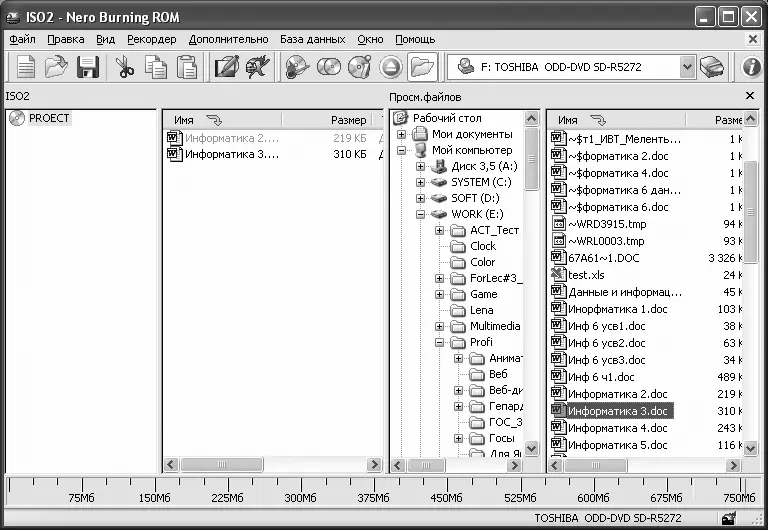Open the Рекордер menu

pyautogui.click(x=152, y=39)
